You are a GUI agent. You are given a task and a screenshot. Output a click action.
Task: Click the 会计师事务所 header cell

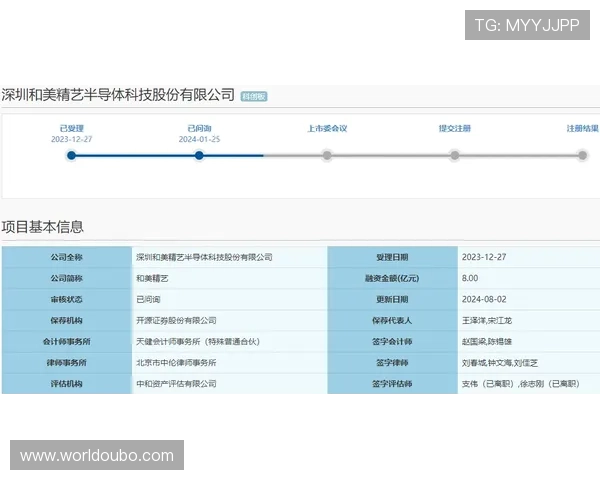tap(67, 341)
